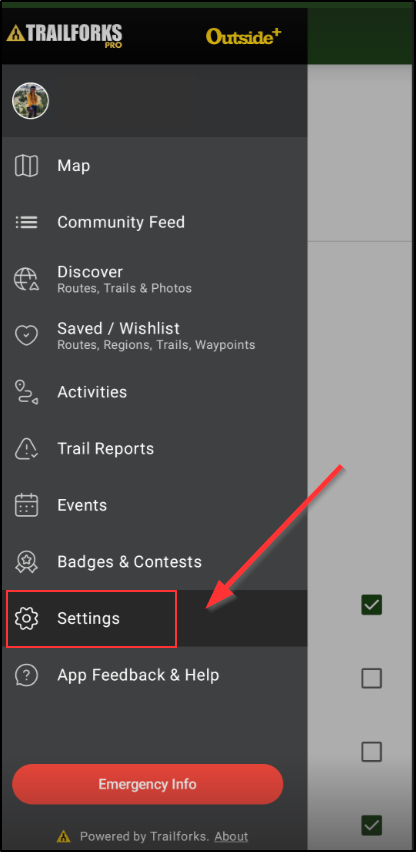416x852 pixels.
Task: Click the Community Feed list icon
Action: coord(26,222)
